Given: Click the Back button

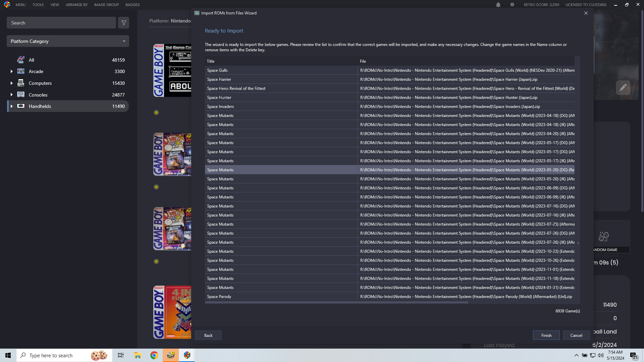Looking at the screenshot, I should pos(208,335).
